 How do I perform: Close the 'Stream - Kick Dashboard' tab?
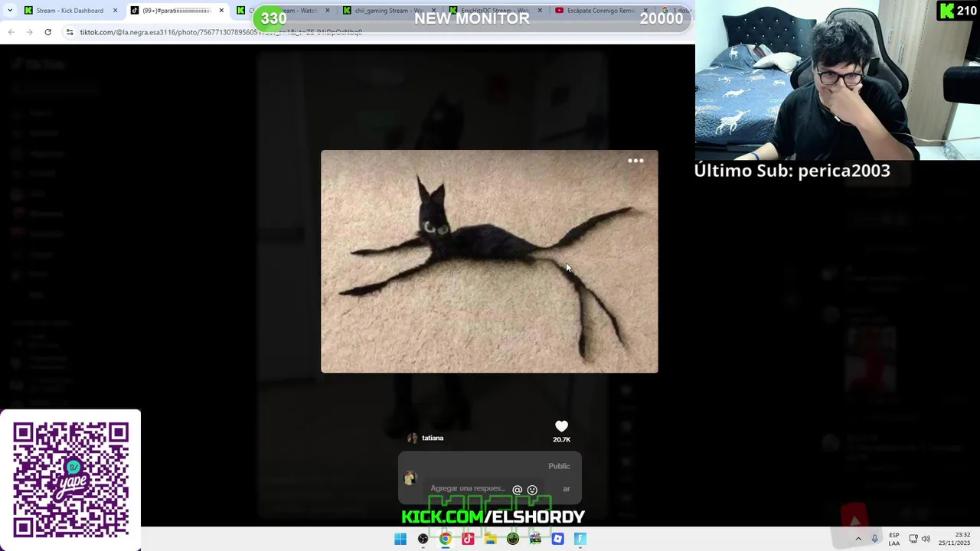[116, 11]
